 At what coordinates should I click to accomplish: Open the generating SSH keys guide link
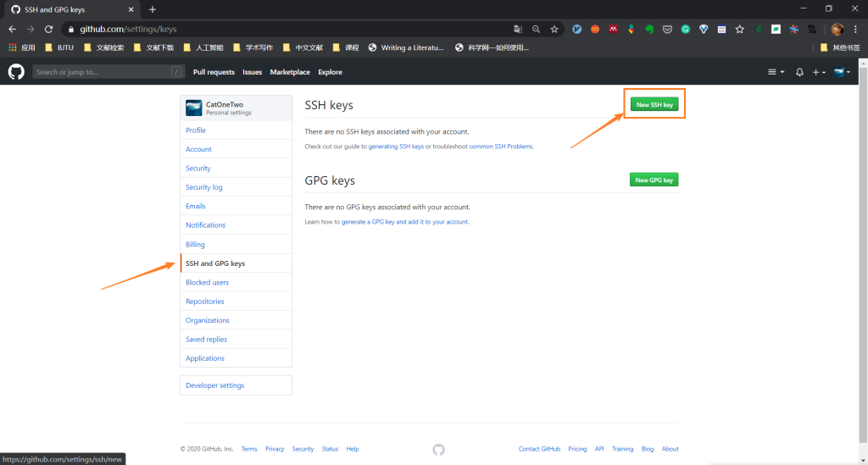[396, 147]
